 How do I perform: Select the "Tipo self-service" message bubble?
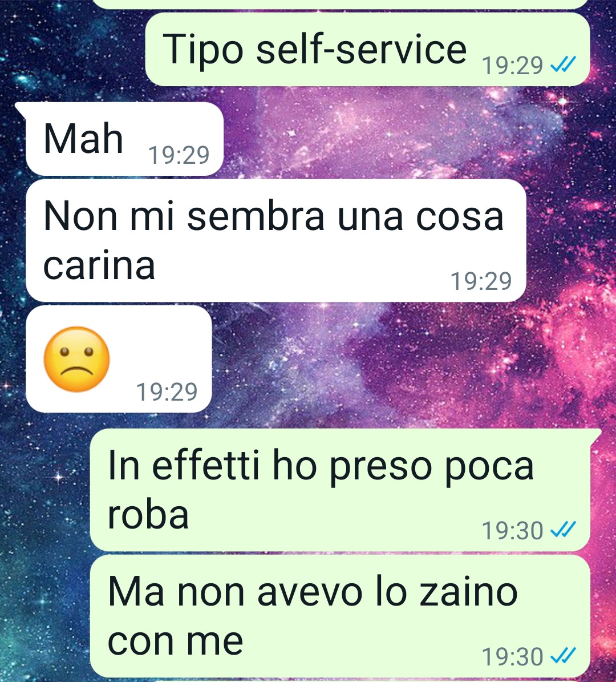pyautogui.click(x=367, y=49)
